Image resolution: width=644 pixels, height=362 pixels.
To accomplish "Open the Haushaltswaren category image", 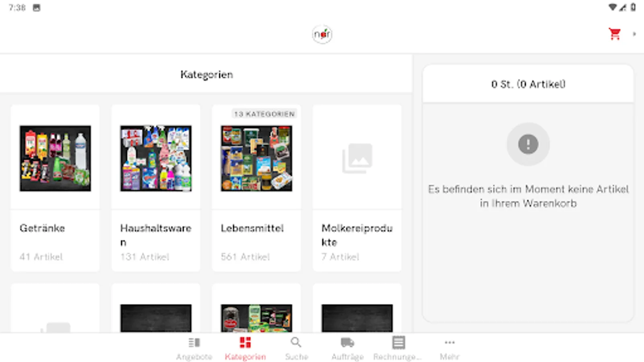I will point(156,158).
